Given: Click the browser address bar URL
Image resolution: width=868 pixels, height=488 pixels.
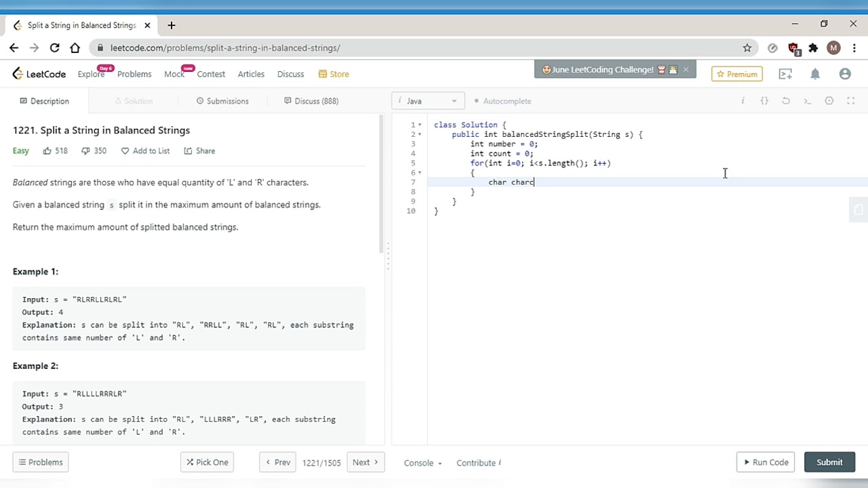Looking at the screenshot, I should pyautogui.click(x=225, y=48).
